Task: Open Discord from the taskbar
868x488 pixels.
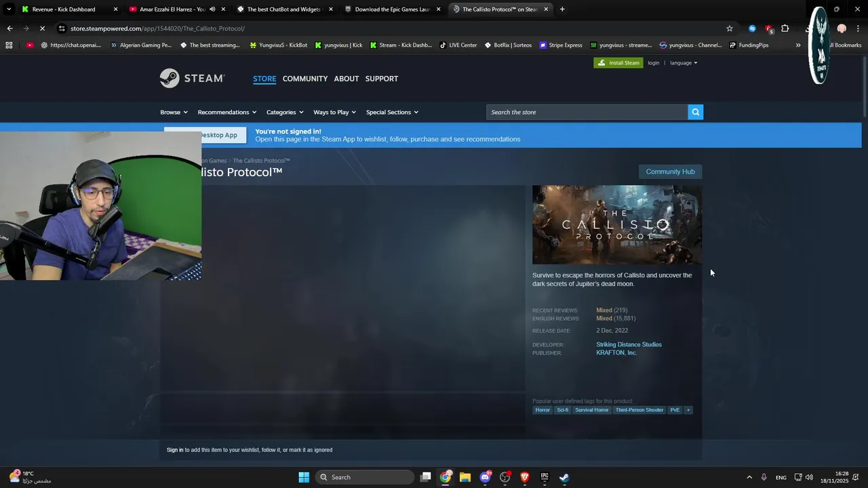Action: pyautogui.click(x=485, y=477)
